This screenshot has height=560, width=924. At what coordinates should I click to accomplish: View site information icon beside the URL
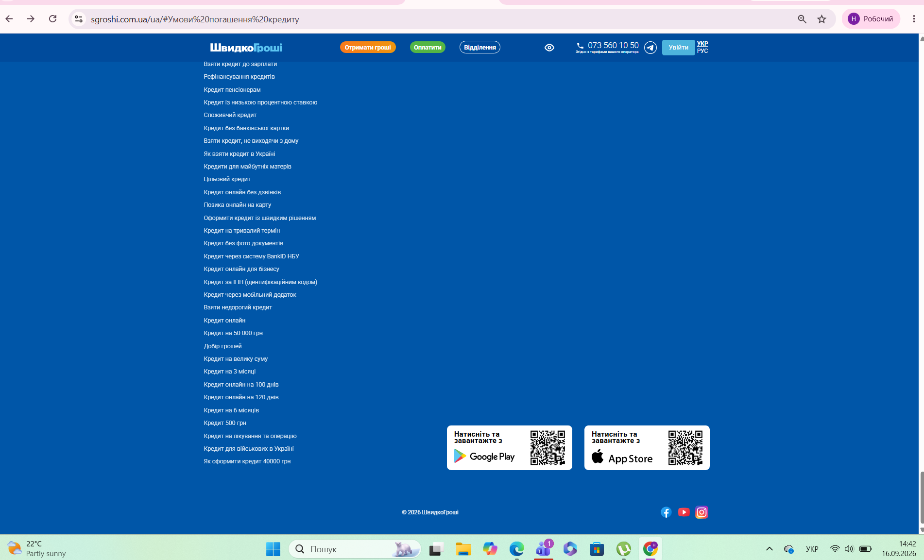coord(79,19)
